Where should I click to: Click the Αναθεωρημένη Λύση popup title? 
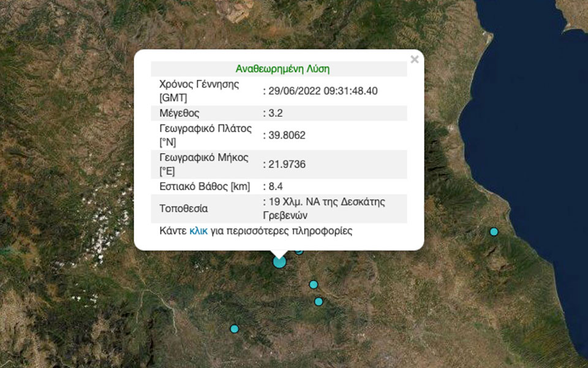point(282,68)
